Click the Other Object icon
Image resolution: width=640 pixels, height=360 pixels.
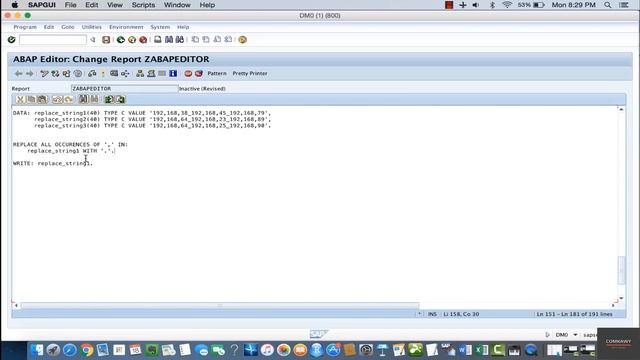tap(66, 73)
